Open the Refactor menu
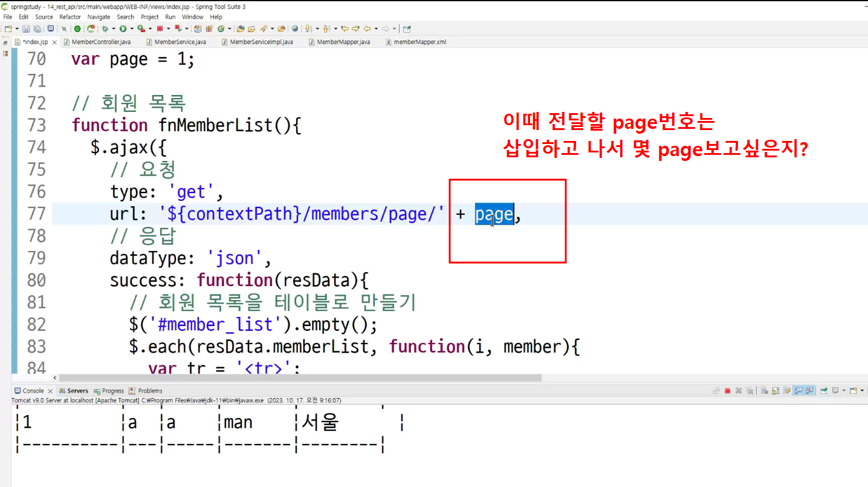868x487 pixels. pos(70,17)
